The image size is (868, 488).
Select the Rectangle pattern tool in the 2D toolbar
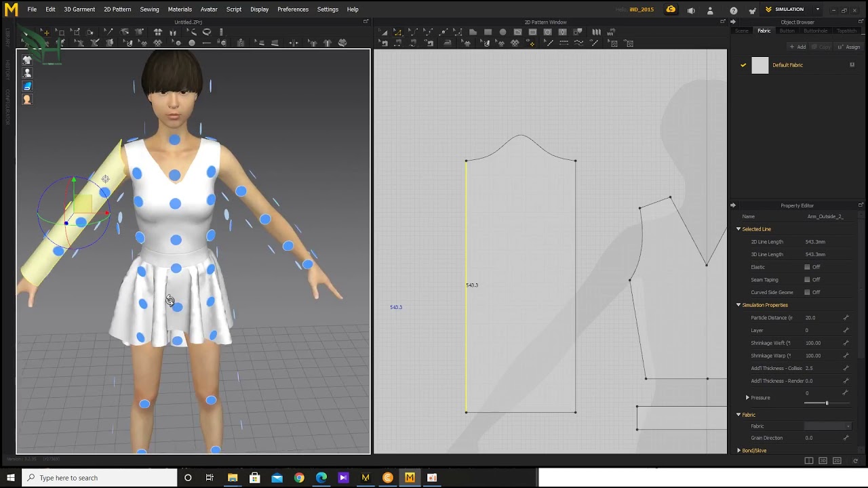tap(488, 32)
